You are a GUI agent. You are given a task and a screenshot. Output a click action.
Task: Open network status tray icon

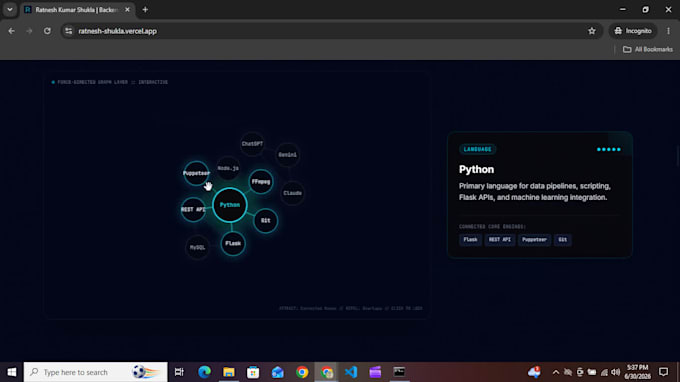tap(604, 372)
